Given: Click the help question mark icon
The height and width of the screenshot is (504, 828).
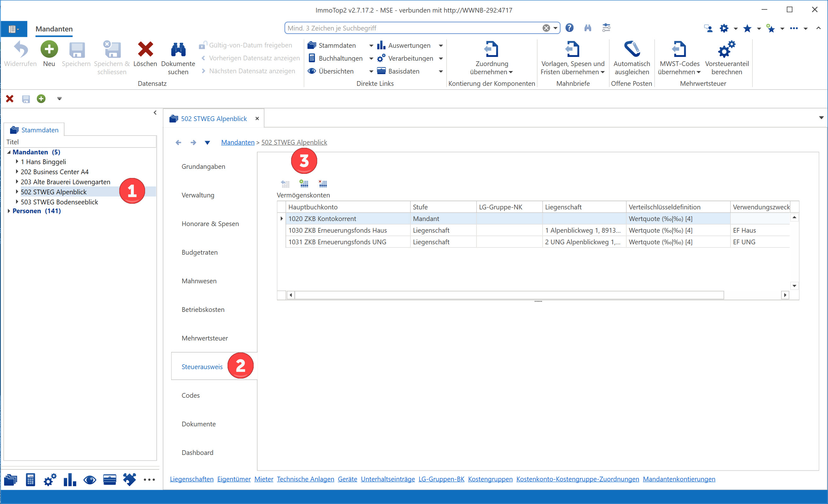Looking at the screenshot, I should 569,28.
